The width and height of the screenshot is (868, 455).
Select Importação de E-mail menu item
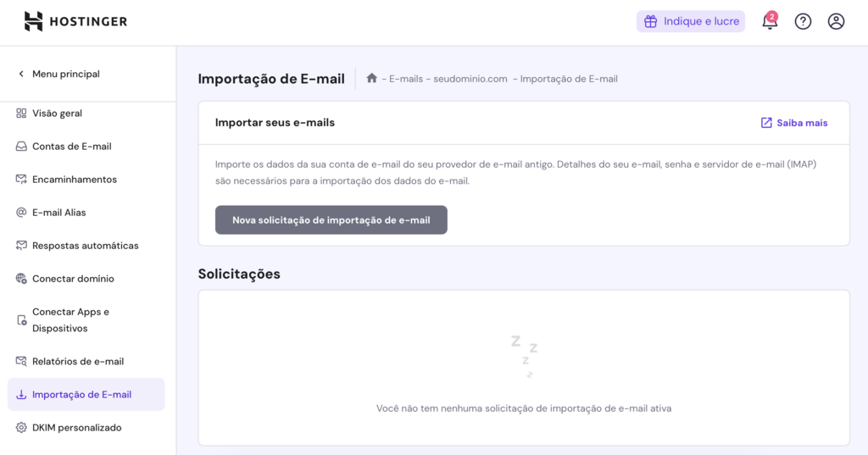tap(86, 395)
